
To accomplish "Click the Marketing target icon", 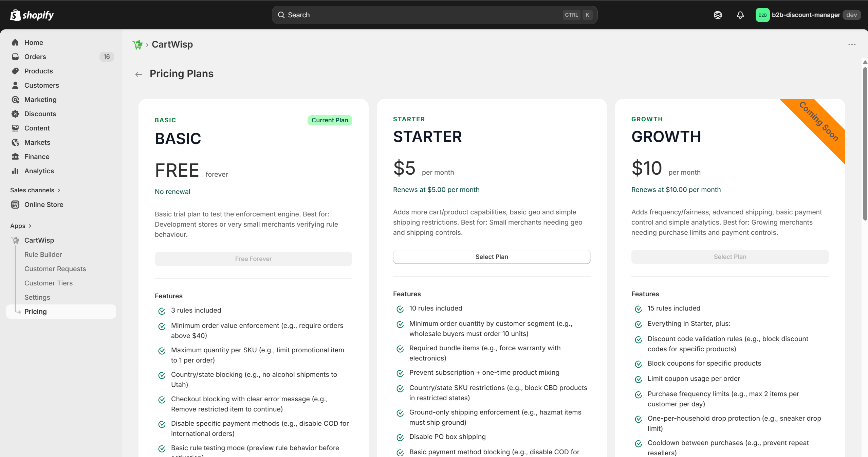I will (15, 100).
